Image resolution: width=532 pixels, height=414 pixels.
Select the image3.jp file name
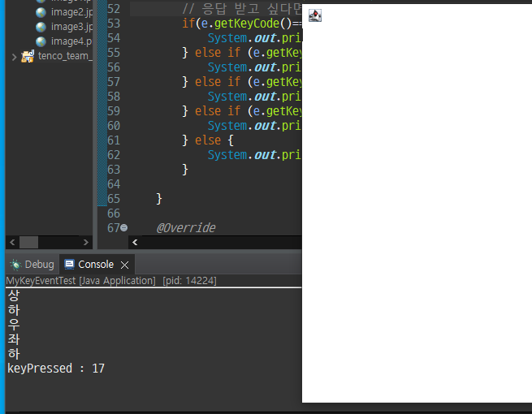coord(71,27)
